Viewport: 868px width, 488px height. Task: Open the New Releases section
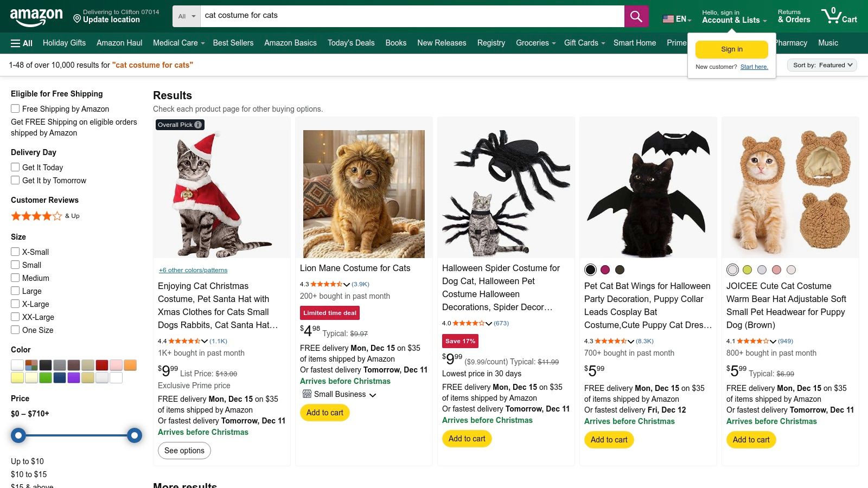442,43
